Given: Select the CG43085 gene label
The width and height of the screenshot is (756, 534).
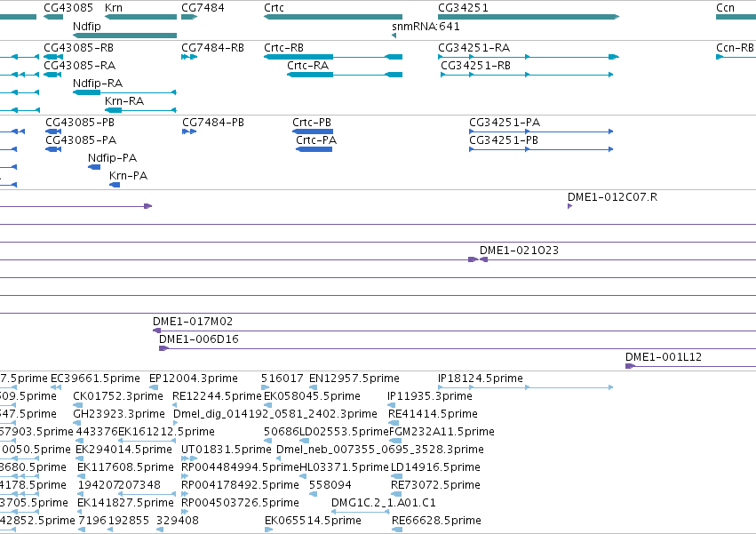Looking at the screenshot, I should click(x=68, y=8).
